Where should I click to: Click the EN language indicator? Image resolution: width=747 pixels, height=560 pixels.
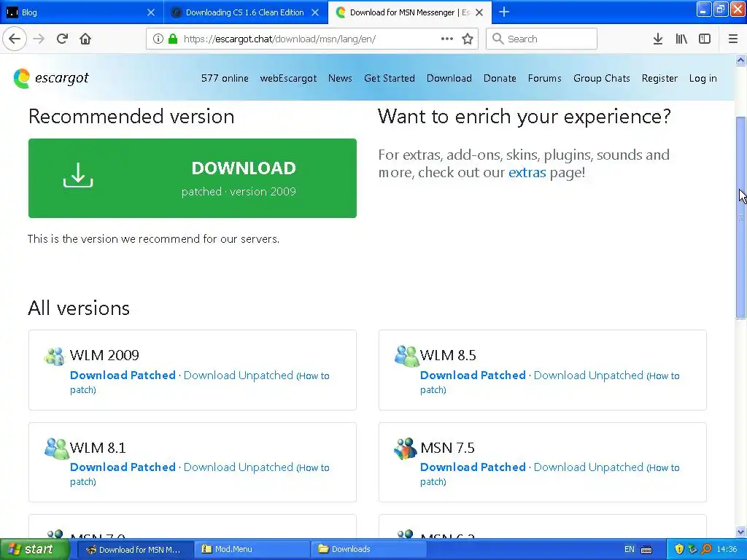[x=630, y=549]
